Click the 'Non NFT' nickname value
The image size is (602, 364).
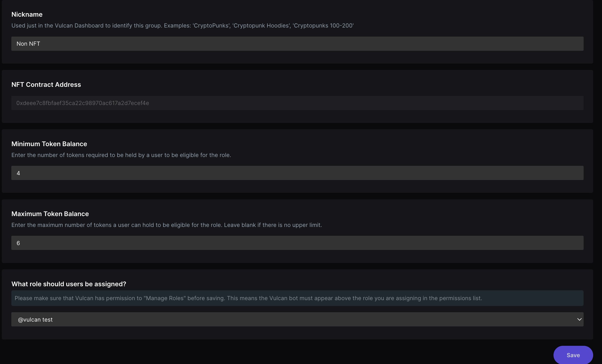coord(28,44)
